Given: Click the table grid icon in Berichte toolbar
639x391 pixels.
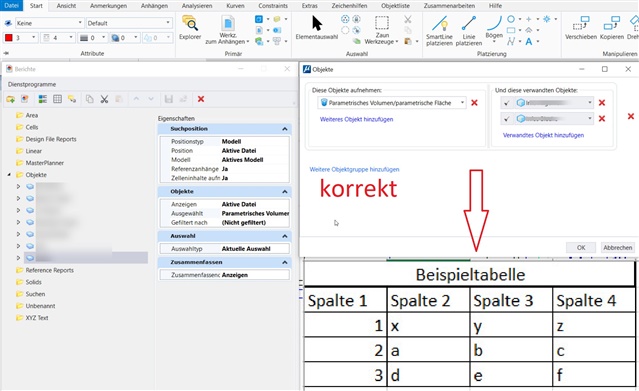Looking at the screenshot, I should (57, 99).
